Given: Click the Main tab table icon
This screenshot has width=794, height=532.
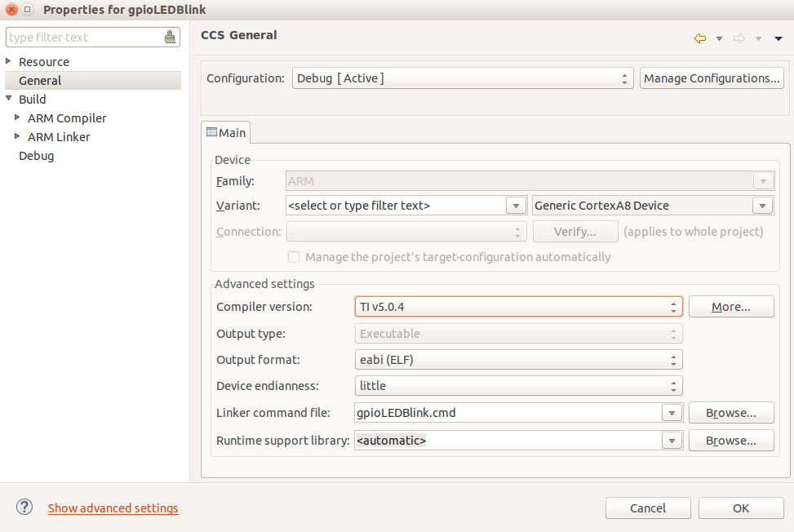Looking at the screenshot, I should (x=211, y=132).
